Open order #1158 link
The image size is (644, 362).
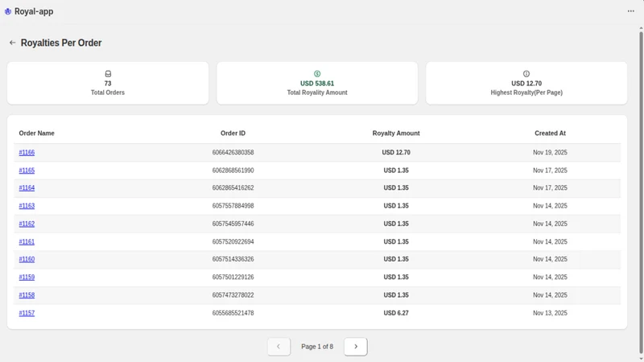(27, 295)
